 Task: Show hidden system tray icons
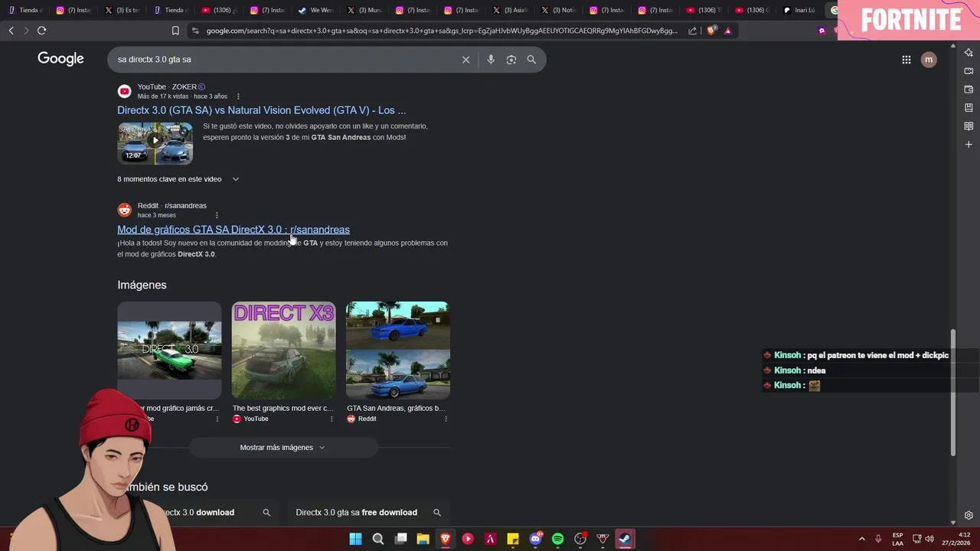(861, 539)
